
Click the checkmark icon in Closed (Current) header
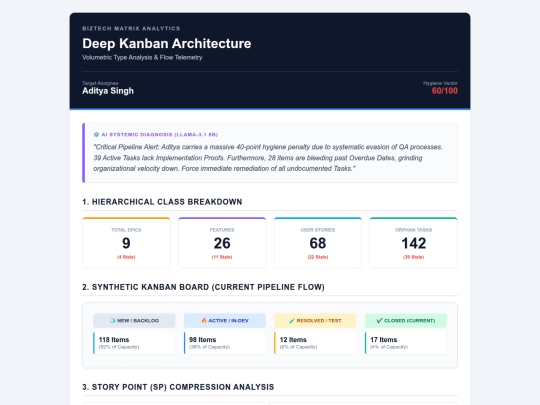[380, 321]
